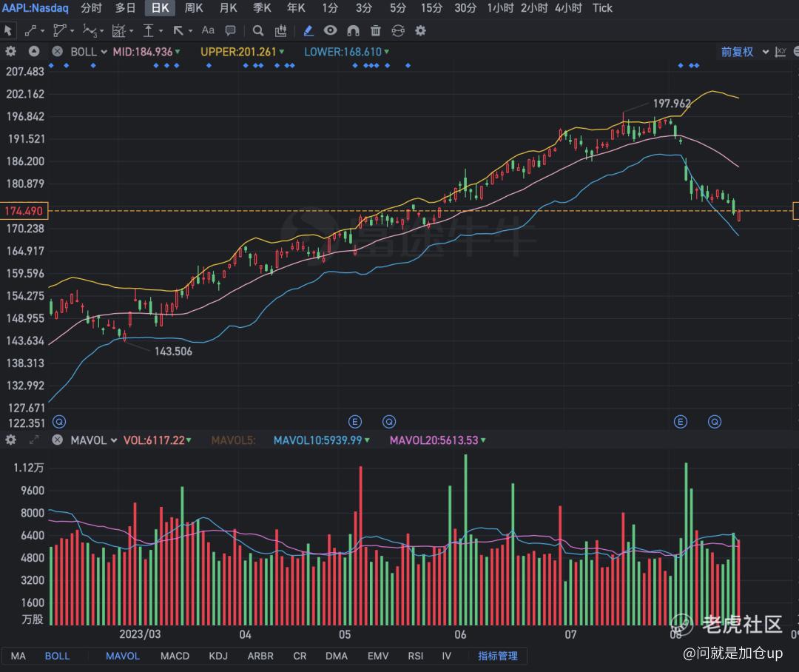Viewport: 799px width, 672px height.
Task: Remove the BOLL indicator with X
Action: (58, 52)
